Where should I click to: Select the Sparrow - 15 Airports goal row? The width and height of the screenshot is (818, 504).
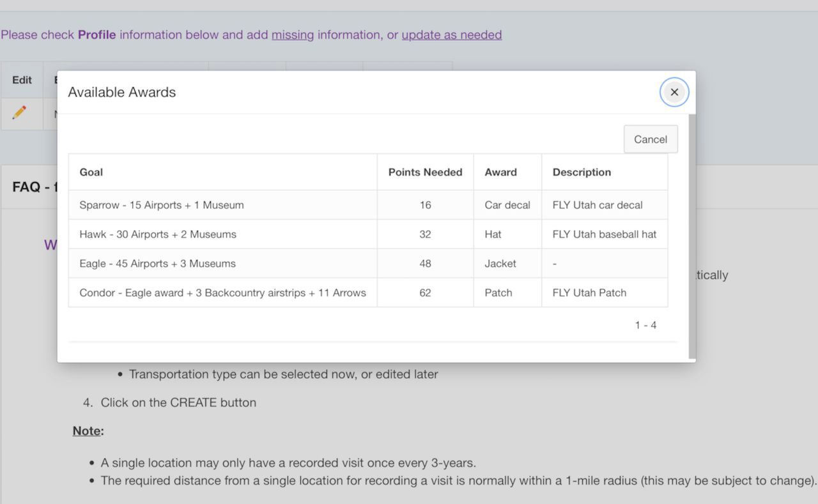click(x=162, y=205)
